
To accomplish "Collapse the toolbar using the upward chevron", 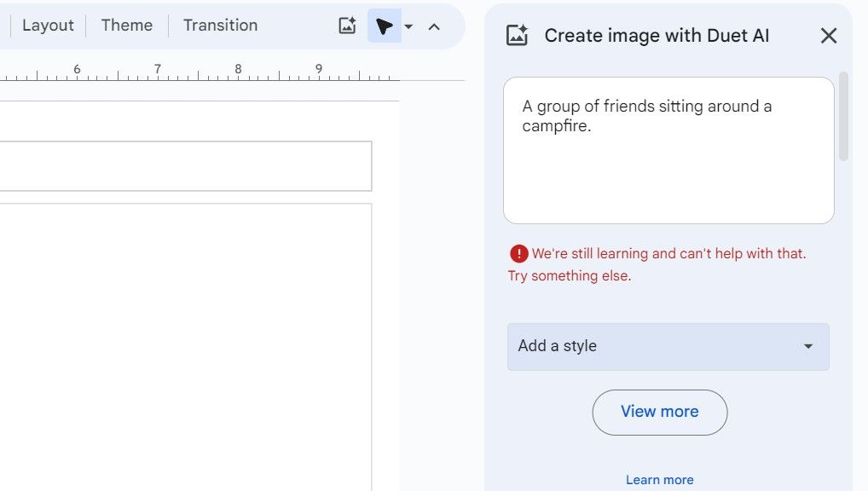I will pyautogui.click(x=435, y=26).
